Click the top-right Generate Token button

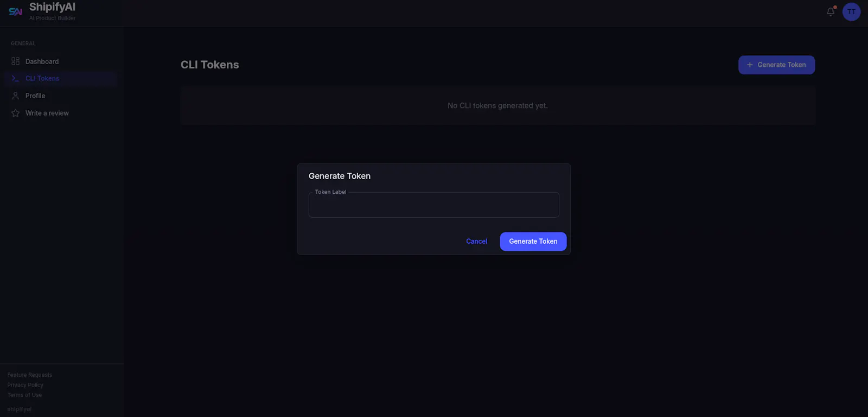click(x=776, y=65)
